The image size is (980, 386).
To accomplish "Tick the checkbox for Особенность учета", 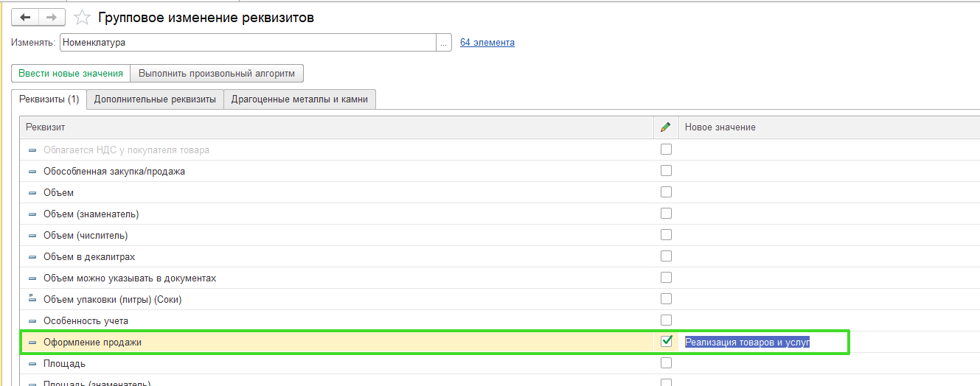I will pyautogui.click(x=666, y=320).
